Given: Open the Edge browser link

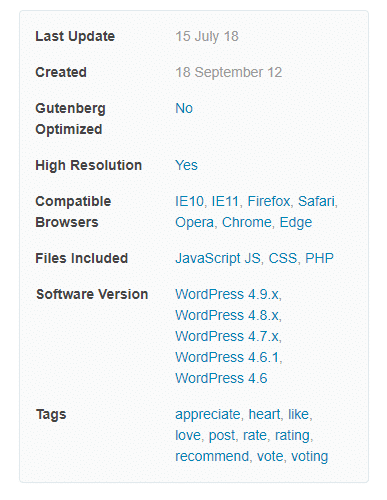Looking at the screenshot, I should click(296, 222).
